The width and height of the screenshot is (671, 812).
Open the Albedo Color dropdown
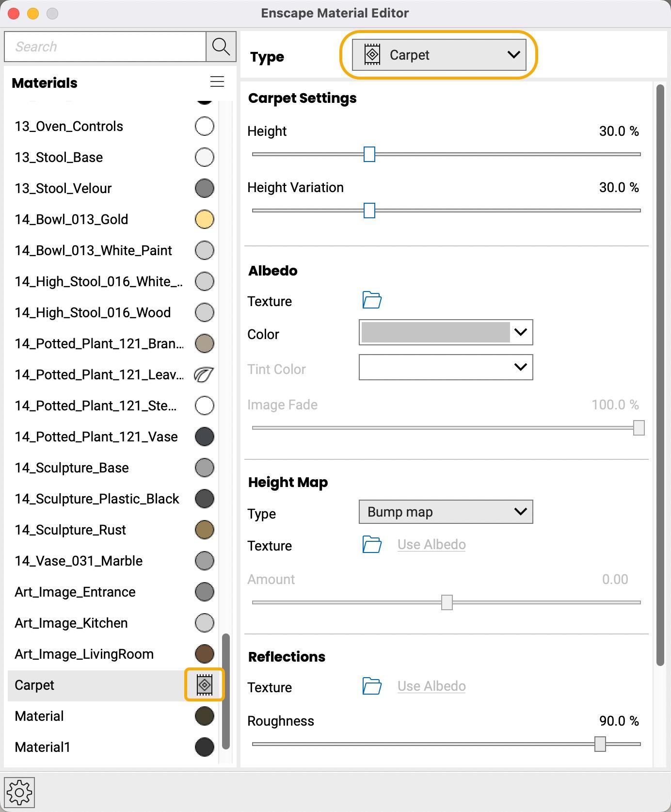point(446,332)
